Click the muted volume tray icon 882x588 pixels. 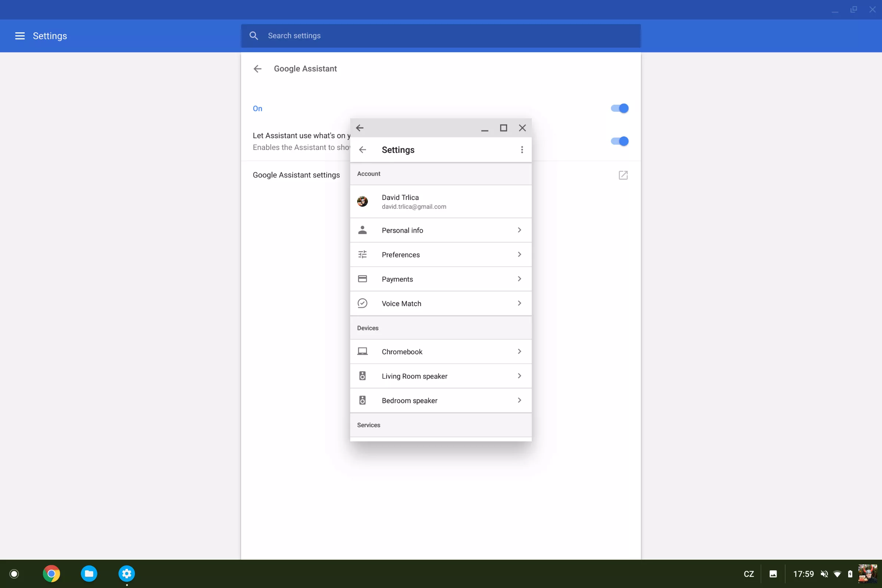(824, 574)
